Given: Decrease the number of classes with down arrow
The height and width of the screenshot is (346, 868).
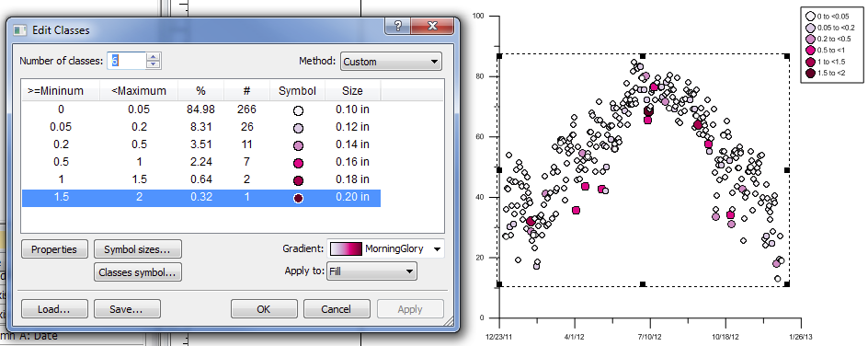Looking at the screenshot, I should (154, 64).
